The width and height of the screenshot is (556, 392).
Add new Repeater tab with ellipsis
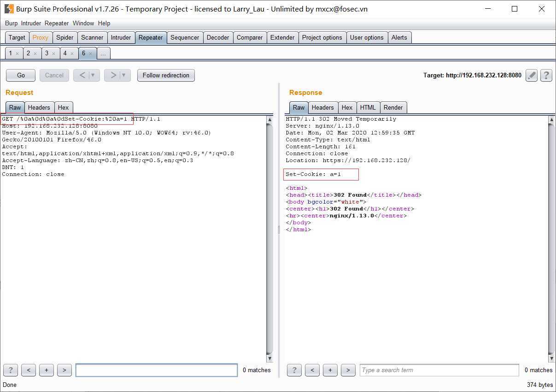(x=103, y=53)
